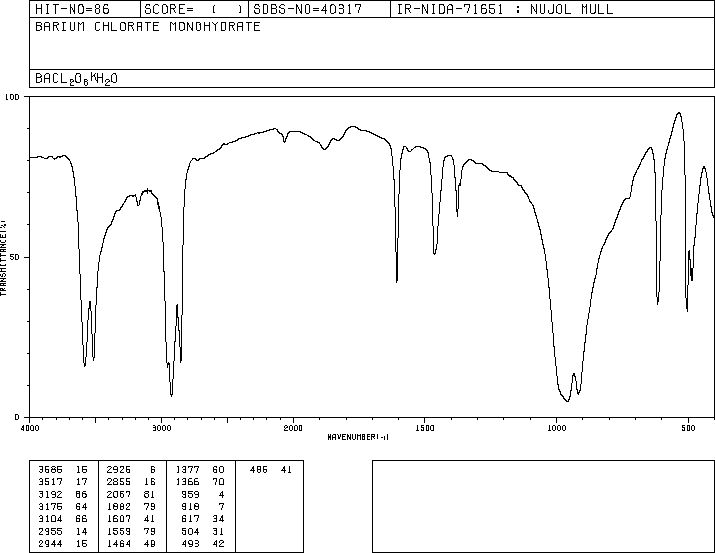Screen dimensions: 715x553
Task: Select peak value 2855 in table
Action: tap(119, 482)
